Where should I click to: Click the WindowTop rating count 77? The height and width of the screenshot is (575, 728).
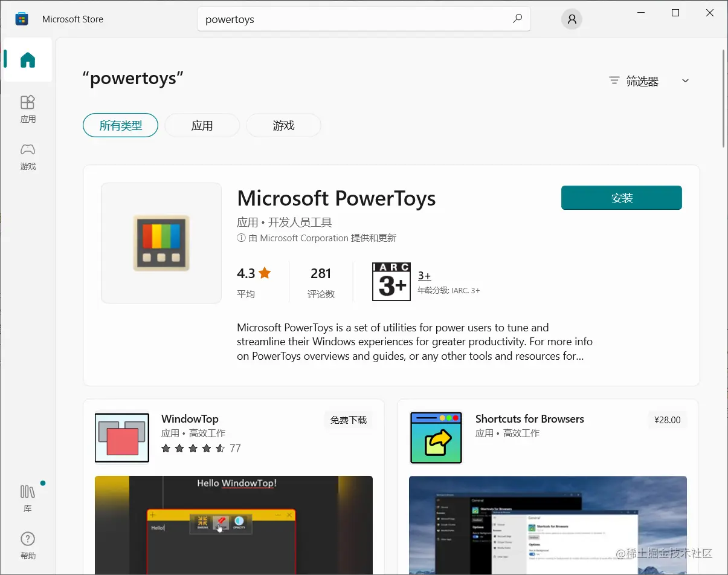235,449
